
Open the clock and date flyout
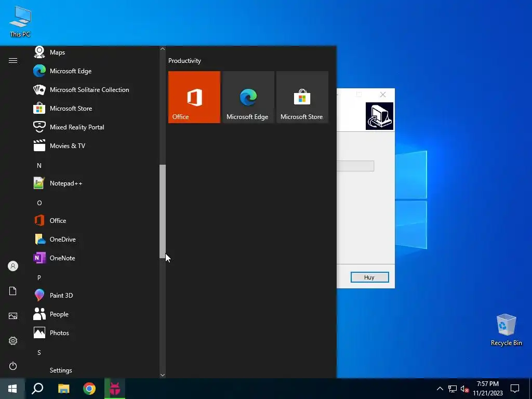tap(487, 389)
